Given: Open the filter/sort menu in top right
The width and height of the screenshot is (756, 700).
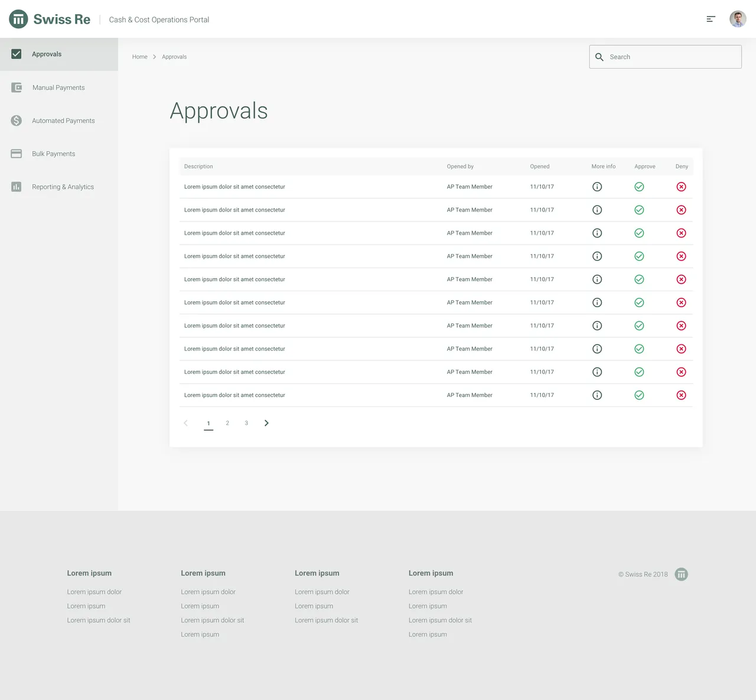Looking at the screenshot, I should [711, 18].
